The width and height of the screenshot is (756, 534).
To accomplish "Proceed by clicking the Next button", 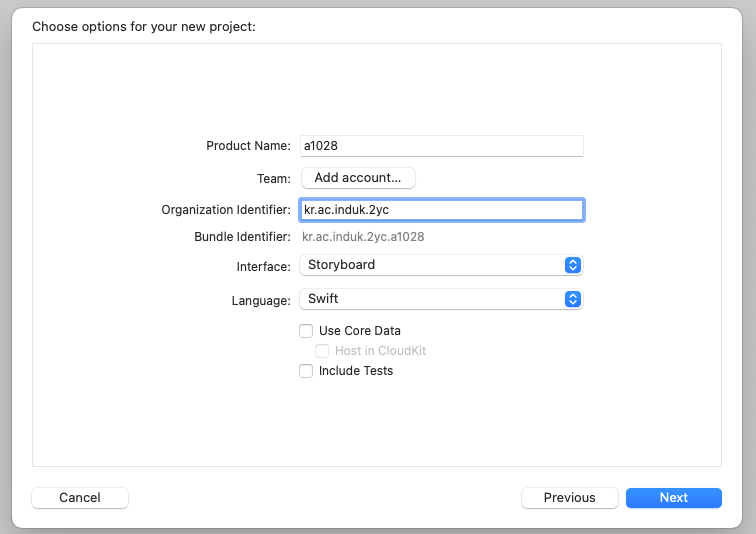I will (673, 498).
